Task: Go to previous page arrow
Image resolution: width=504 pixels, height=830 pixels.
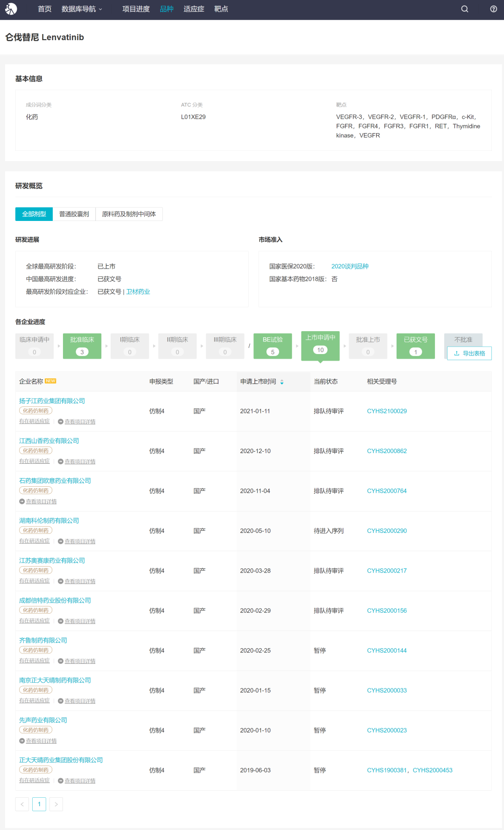Action: click(x=22, y=804)
